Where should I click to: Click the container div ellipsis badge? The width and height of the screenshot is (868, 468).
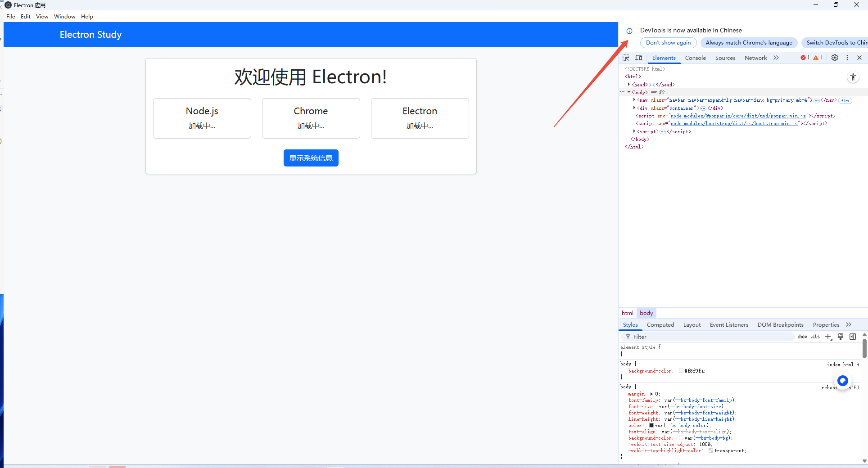(703, 108)
